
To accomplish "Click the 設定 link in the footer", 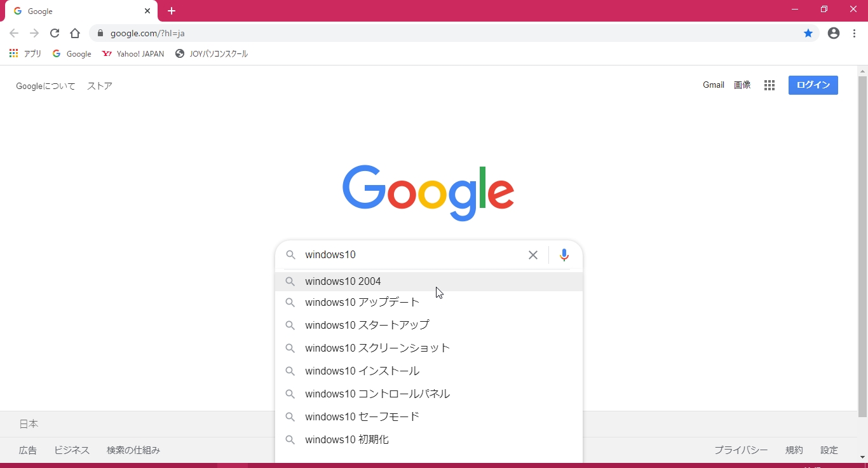I will pyautogui.click(x=829, y=450).
